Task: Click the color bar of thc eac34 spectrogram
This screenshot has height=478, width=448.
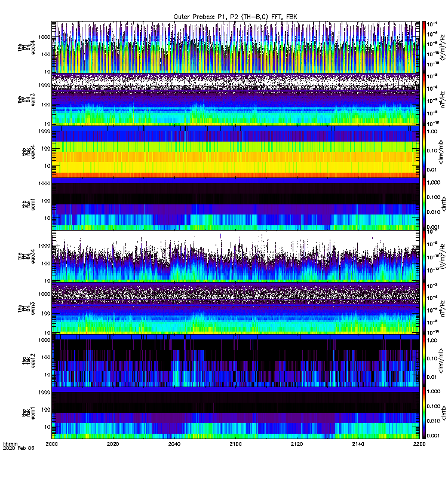Action: coord(424,256)
